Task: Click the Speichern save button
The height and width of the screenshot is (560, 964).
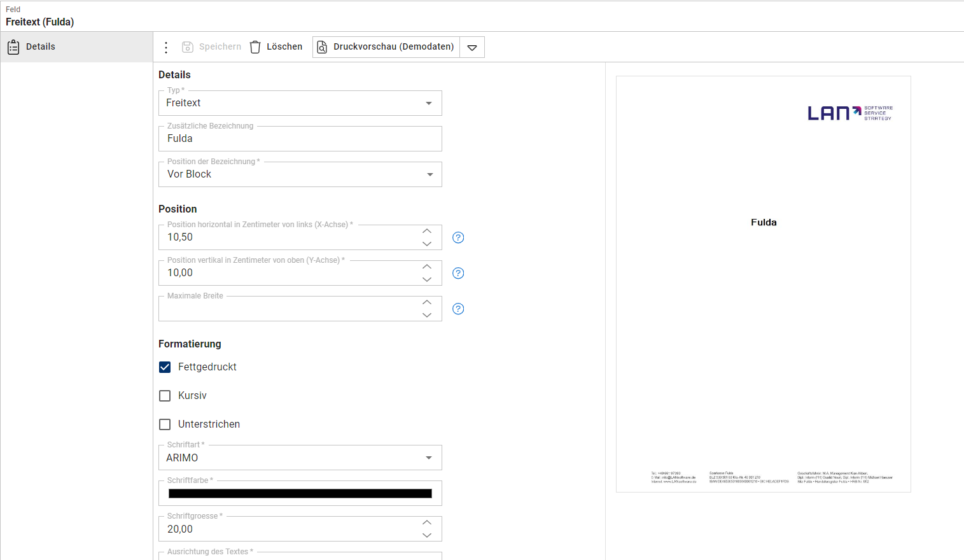Action: pyautogui.click(x=211, y=47)
